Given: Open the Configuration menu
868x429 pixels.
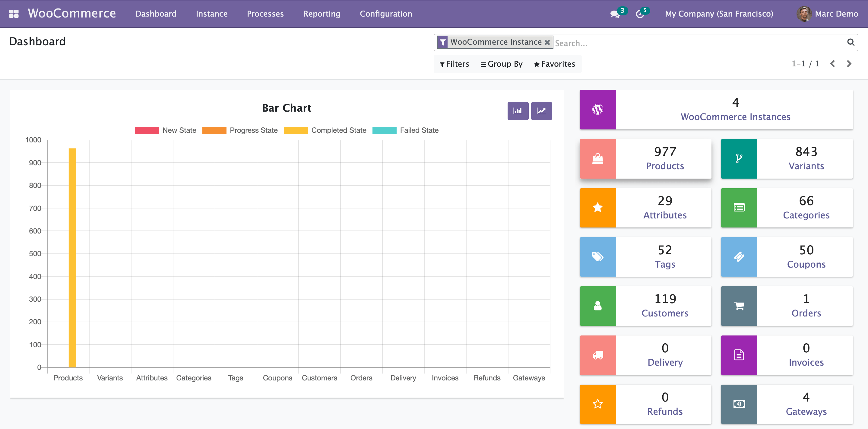Looking at the screenshot, I should click(x=385, y=14).
